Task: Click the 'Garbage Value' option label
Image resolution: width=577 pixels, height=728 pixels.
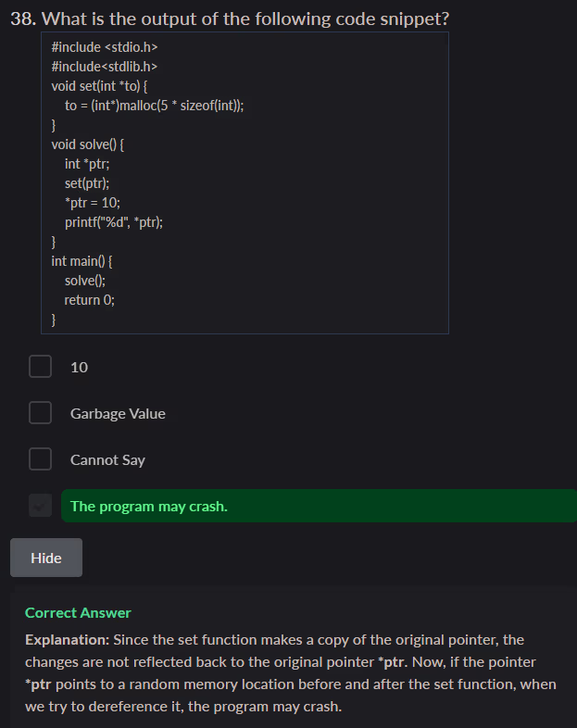Action: point(118,414)
